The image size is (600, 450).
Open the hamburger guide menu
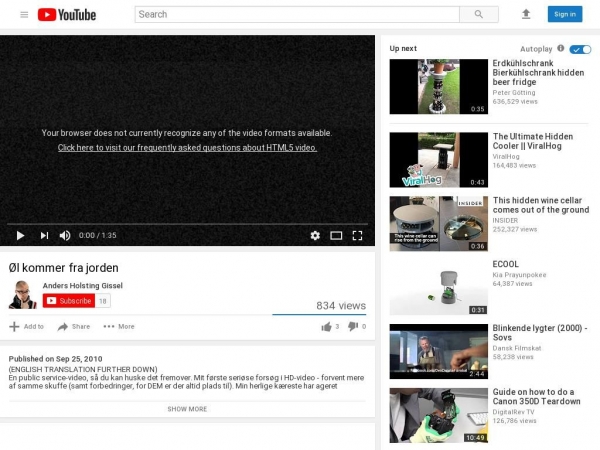tap(24, 15)
